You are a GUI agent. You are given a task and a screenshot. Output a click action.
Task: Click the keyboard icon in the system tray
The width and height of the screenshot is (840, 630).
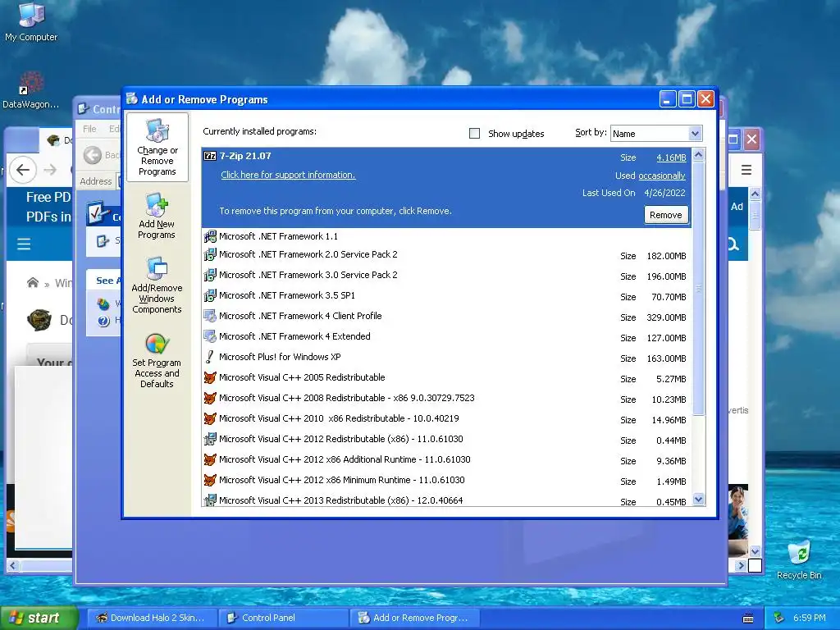tap(748, 619)
